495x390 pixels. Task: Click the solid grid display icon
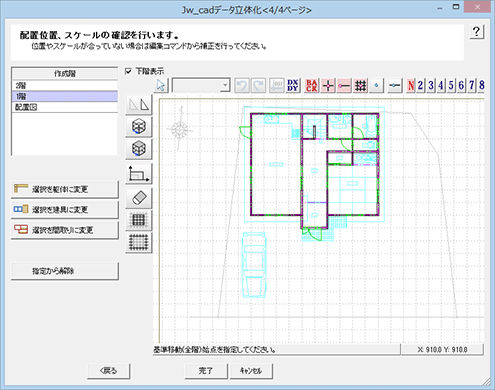(139, 220)
